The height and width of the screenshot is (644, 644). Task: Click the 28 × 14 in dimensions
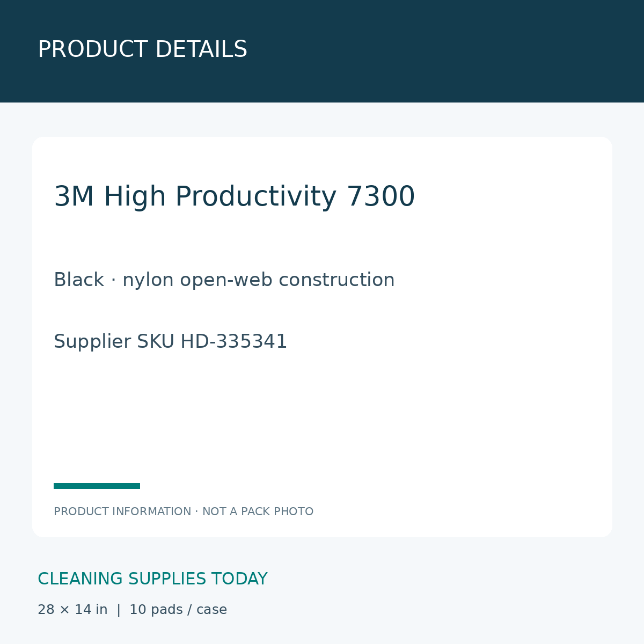click(72, 610)
